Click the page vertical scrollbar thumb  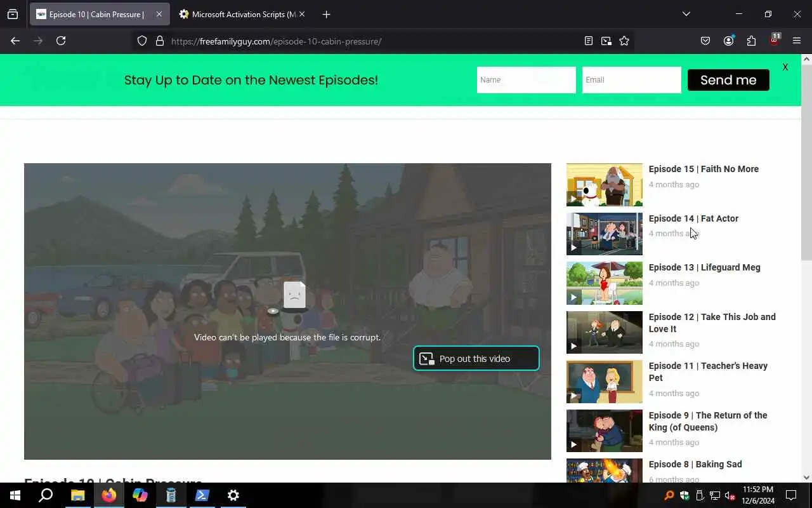pyautogui.click(x=806, y=162)
